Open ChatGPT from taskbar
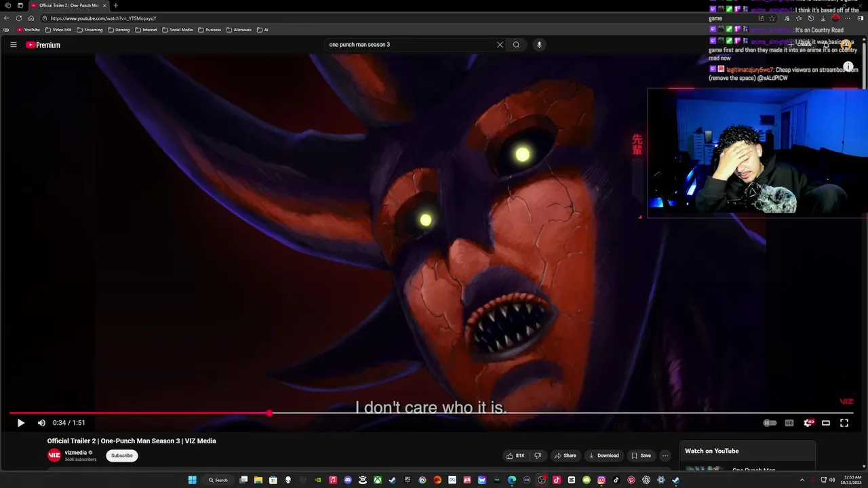The image size is (868, 488). tap(646, 480)
